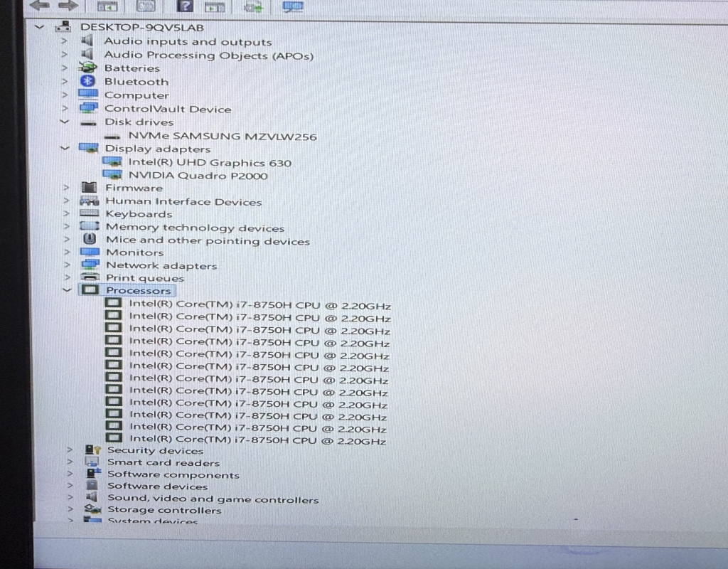Expand the Bluetooth category arrow
The width and height of the screenshot is (728, 569).
click(64, 81)
